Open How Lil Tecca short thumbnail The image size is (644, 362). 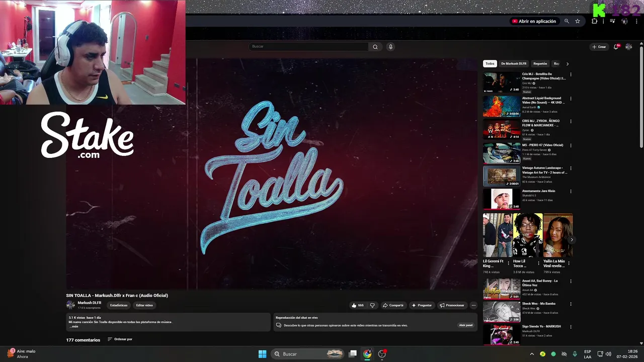click(528, 235)
